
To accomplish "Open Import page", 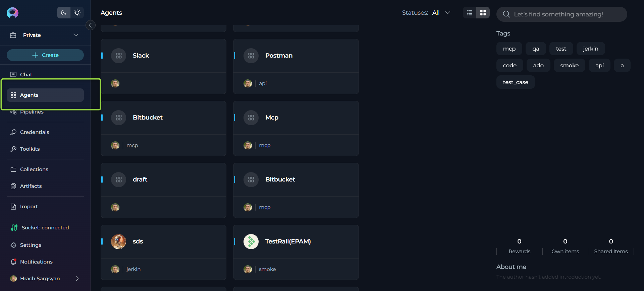I will pos(45,207).
